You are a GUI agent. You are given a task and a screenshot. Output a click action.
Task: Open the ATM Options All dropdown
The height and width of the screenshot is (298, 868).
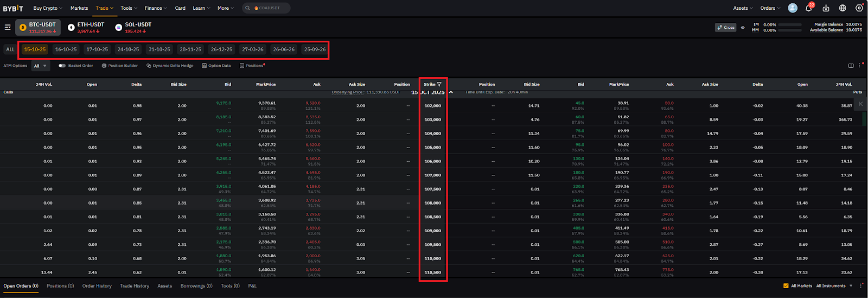[41, 66]
